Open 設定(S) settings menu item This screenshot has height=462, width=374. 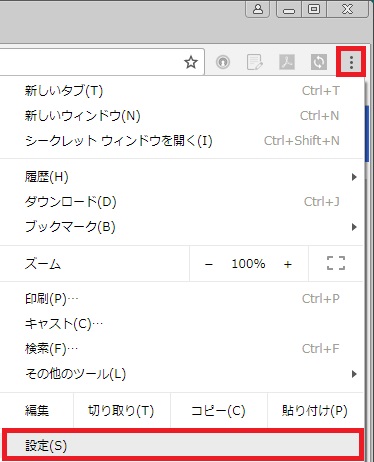[x=182, y=445]
